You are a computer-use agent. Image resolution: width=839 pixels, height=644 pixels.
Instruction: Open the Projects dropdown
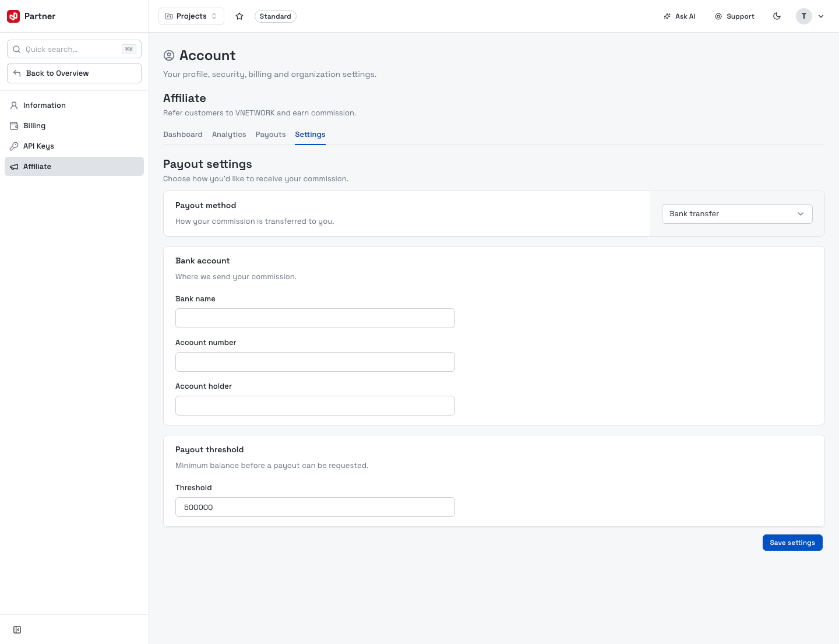pos(191,16)
